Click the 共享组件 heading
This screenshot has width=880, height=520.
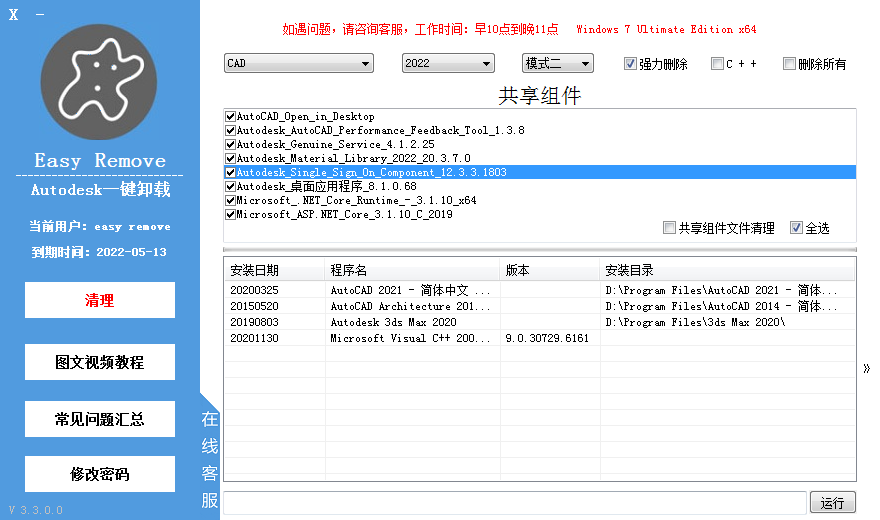pos(539,95)
